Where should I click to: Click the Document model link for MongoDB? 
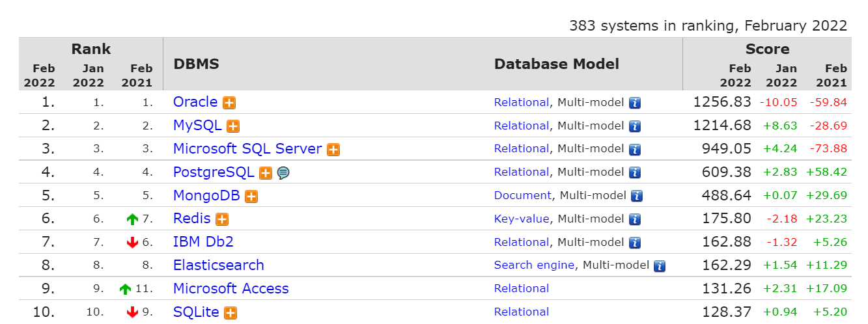[x=523, y=196]
